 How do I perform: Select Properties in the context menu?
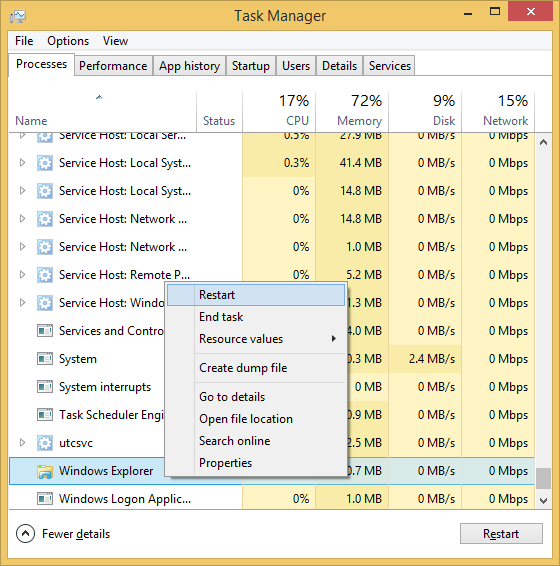[x=256, y=463]
